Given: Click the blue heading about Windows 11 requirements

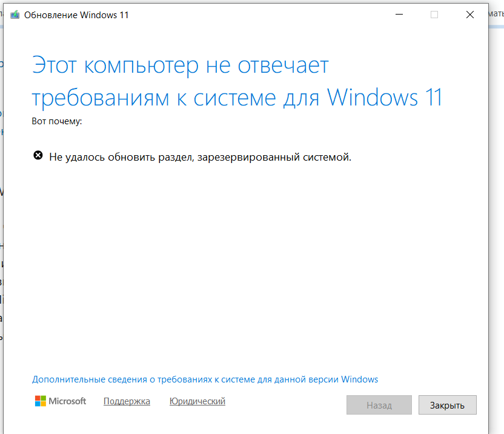Looking at the screenshot, I should click(x=237, y=81).
